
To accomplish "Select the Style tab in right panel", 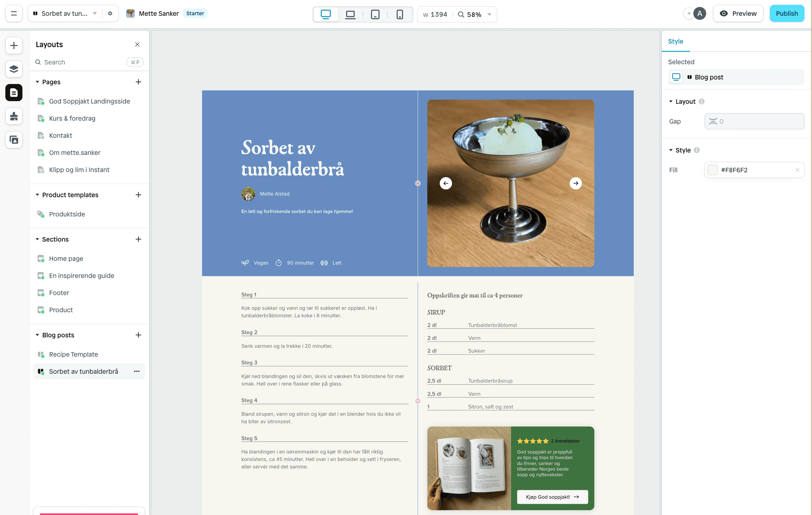I will (675, 41).
